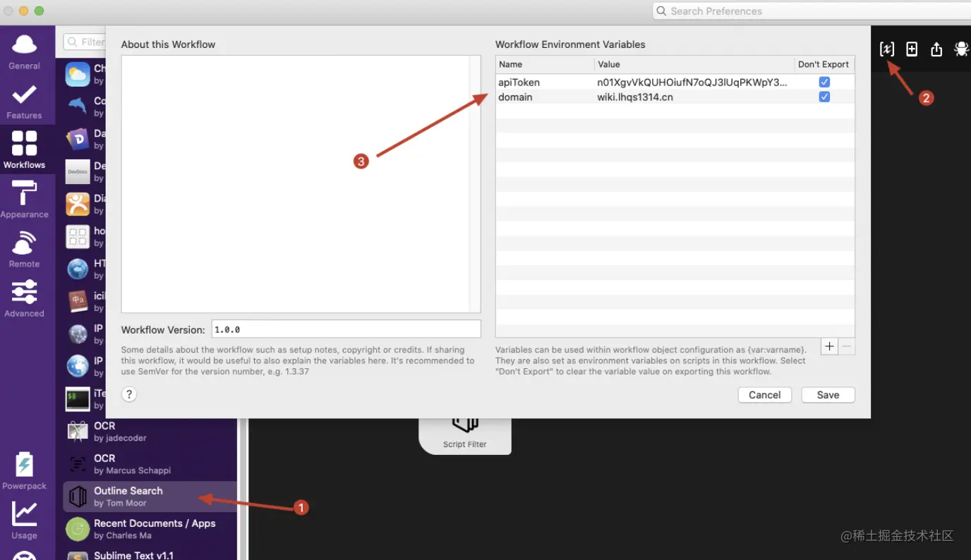Click the About this Workflow text area

click(301, 184)
